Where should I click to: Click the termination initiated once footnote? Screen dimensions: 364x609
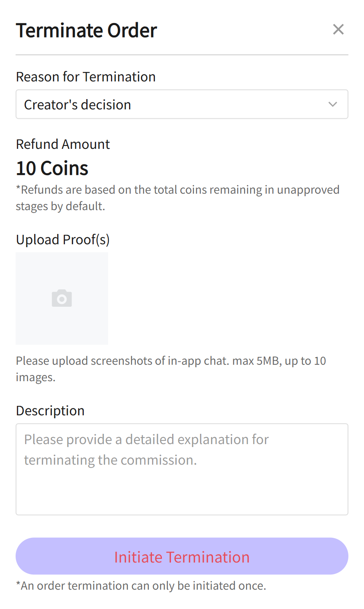pyautogui.click(x=141, y=586)
